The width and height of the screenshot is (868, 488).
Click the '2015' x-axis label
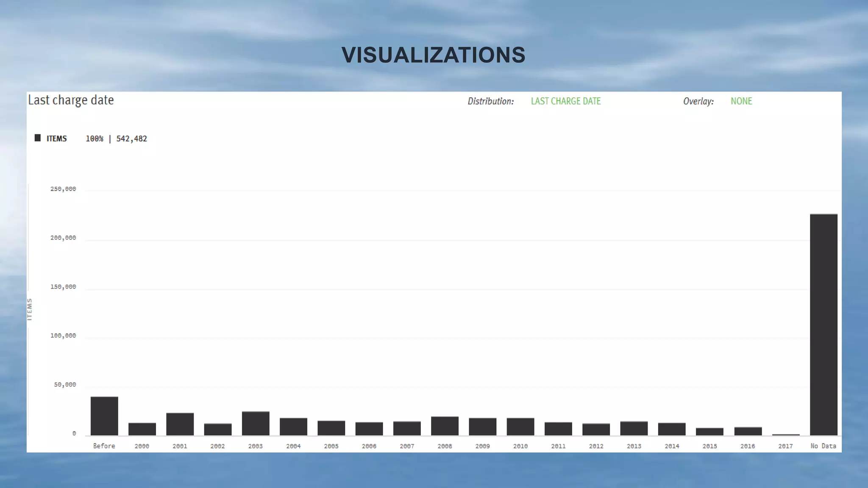point(709,446)
